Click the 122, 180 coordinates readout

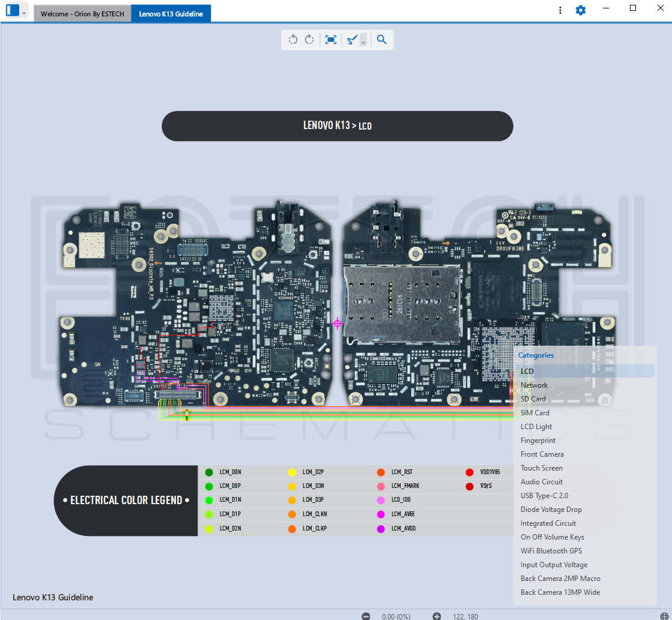[x=465, y=616]
